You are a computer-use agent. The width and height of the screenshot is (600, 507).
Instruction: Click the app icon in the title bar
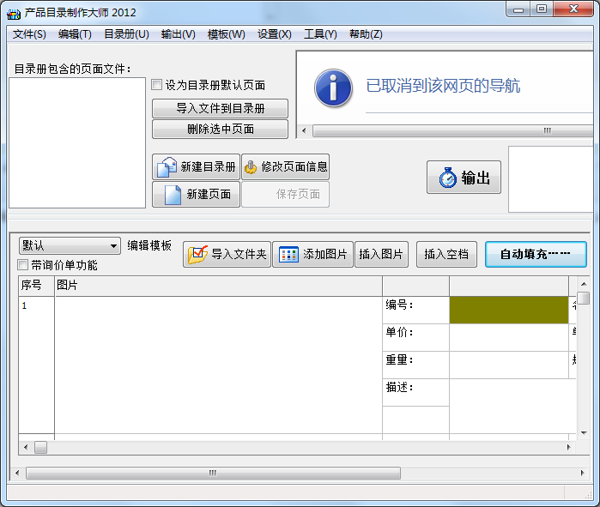click(13, 12)
